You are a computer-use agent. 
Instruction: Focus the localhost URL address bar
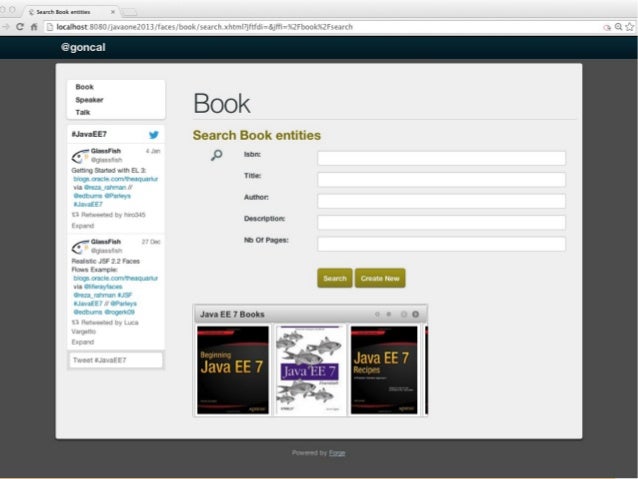point(321,27)
